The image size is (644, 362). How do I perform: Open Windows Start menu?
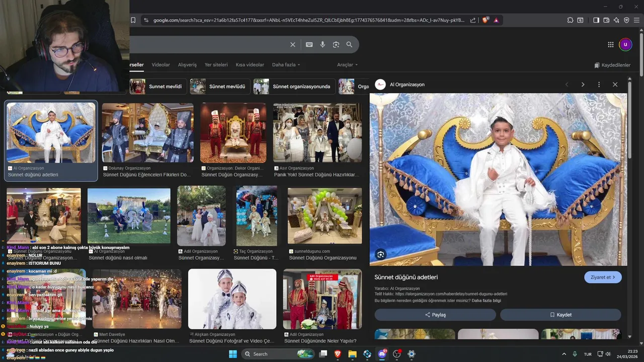[233, 354]
